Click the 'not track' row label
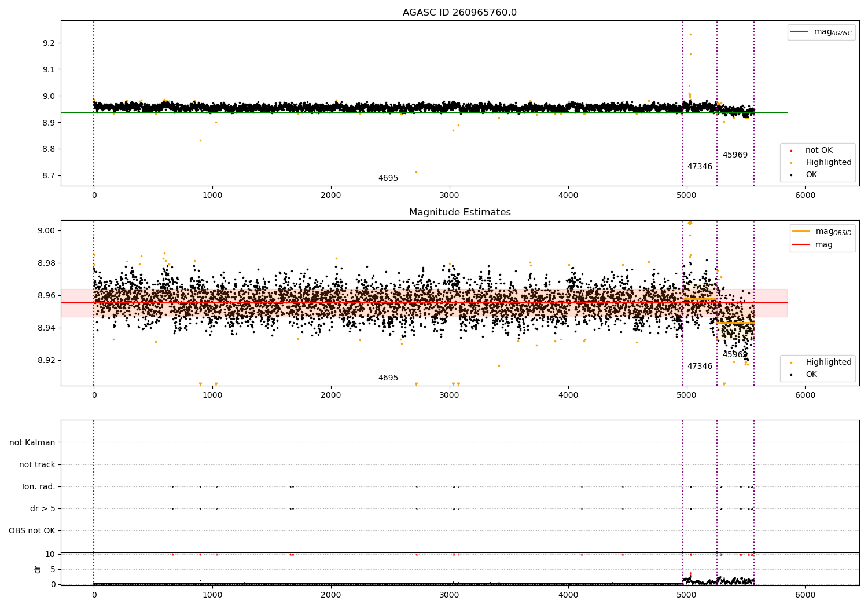Viewport: 868px width, 608px height. tap(37, 465)
